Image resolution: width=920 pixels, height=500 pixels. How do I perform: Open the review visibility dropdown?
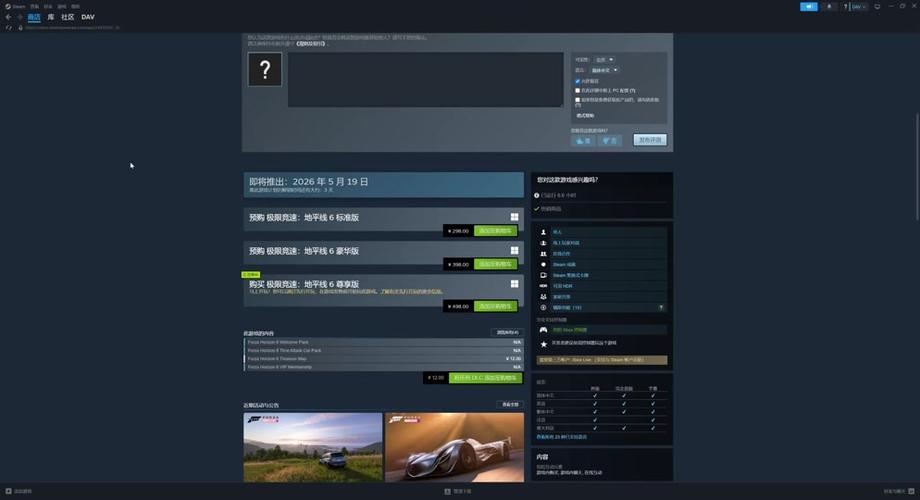[604, 60]
